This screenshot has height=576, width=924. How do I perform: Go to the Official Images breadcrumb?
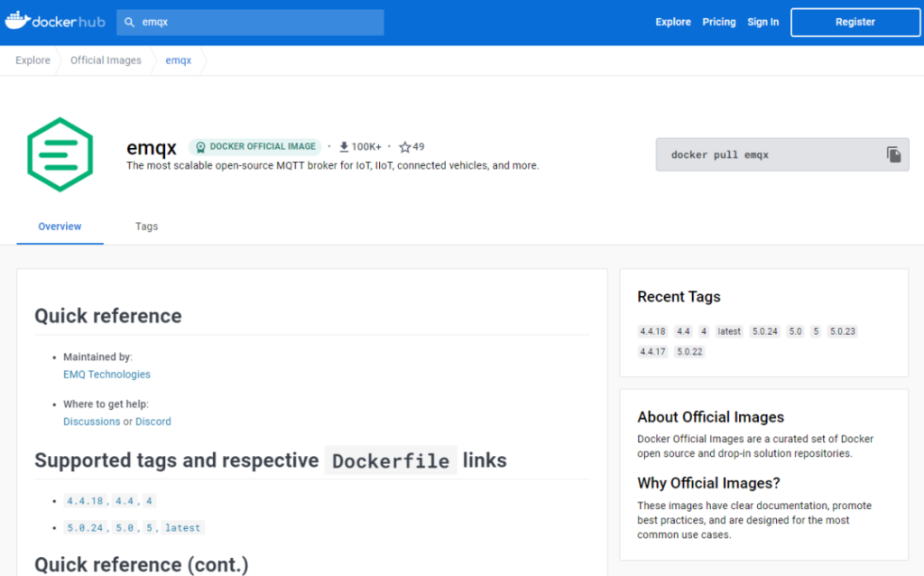point(106,60)
